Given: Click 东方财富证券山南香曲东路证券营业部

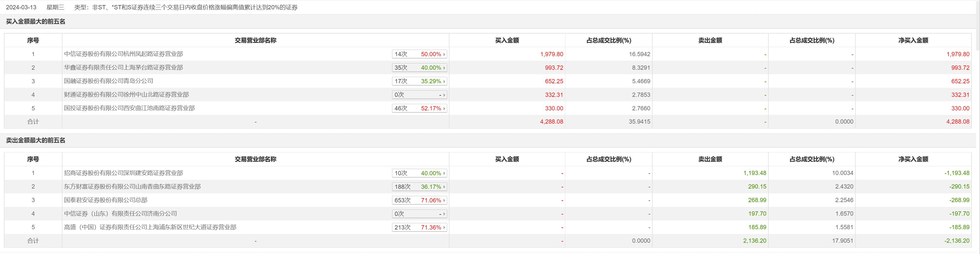Looking at the screenshot, I should click(x=132, y=187).
